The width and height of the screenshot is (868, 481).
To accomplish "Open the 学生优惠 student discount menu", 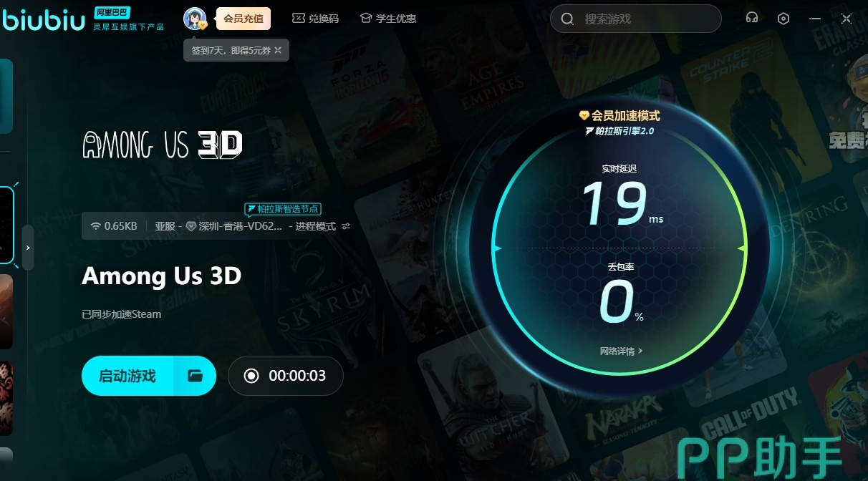I will [387, 19].
